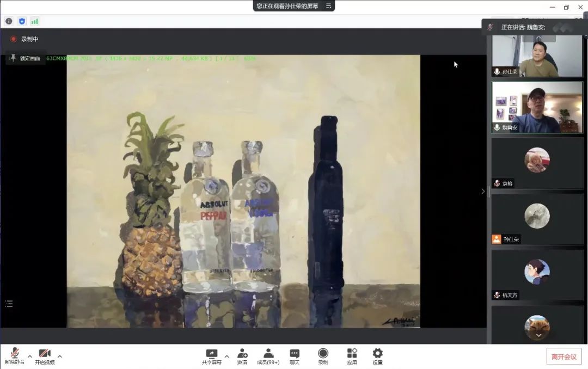Collapse the participant video side panel
This screenshot has height=369, width=588.
pos(482,191)
